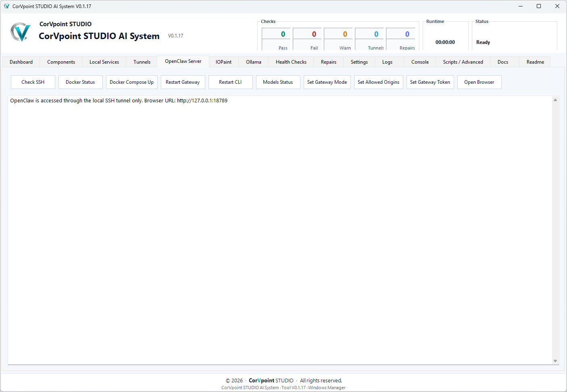567x392 pixels.
Task: Click Set Gateway Mode
Action: tap(327, 82)
